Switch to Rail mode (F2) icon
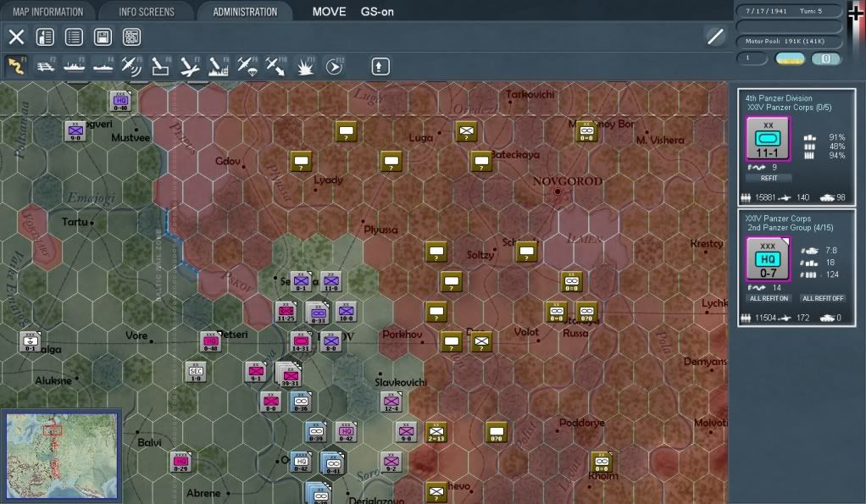Screen dimensions: 866x504 [x=45, y=66]
